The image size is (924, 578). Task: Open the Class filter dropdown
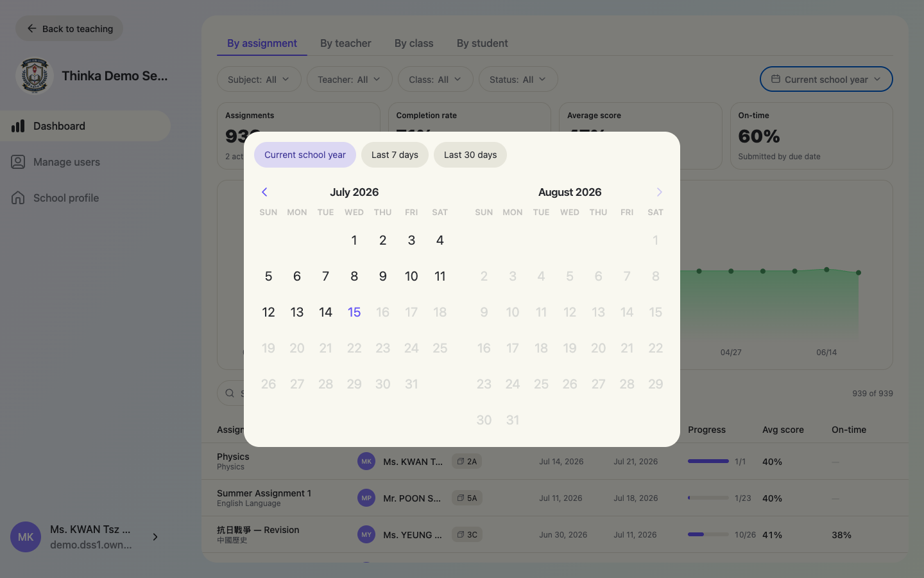436,79
